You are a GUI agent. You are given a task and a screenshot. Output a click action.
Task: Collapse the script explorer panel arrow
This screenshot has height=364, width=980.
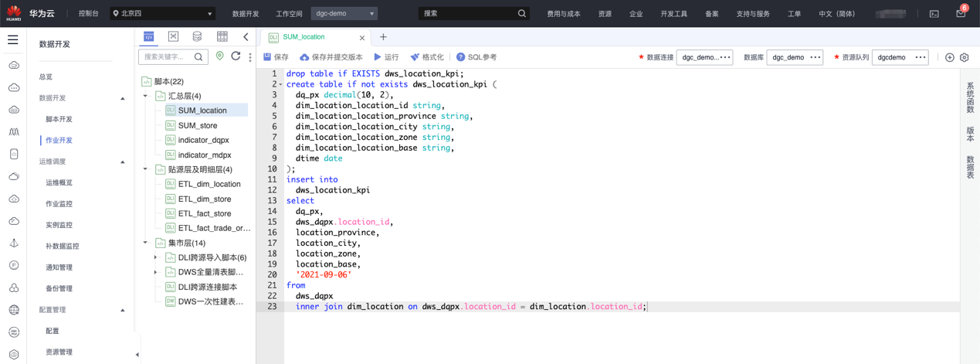coord(246,36)
